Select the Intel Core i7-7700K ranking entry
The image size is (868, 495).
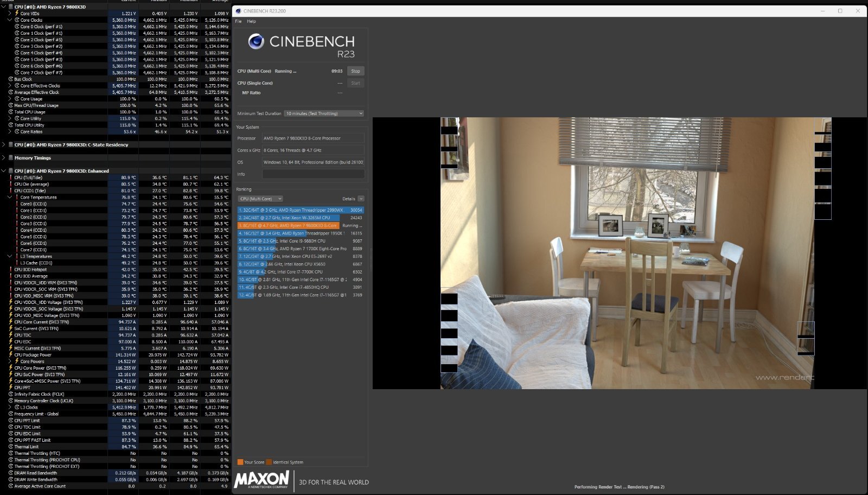point(301,272)
